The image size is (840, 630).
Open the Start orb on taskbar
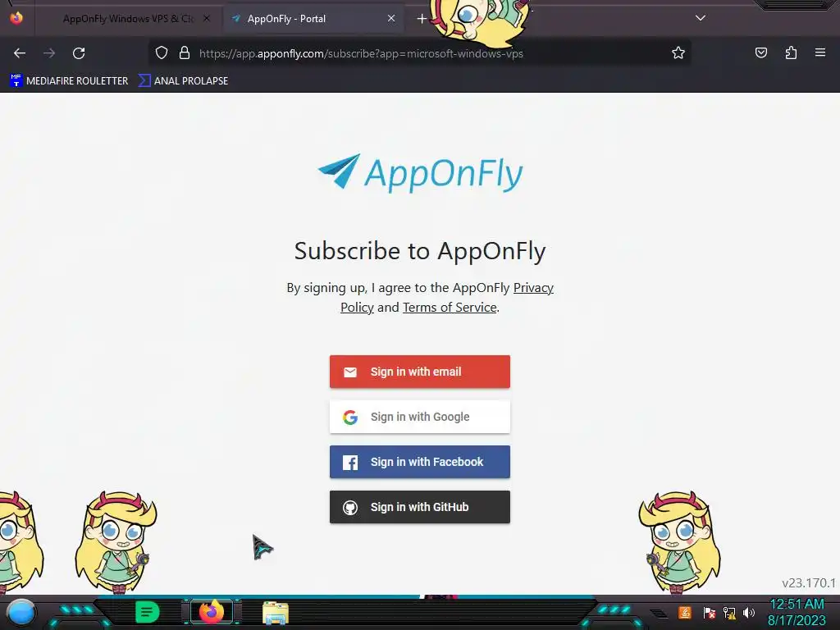[21, 613]
